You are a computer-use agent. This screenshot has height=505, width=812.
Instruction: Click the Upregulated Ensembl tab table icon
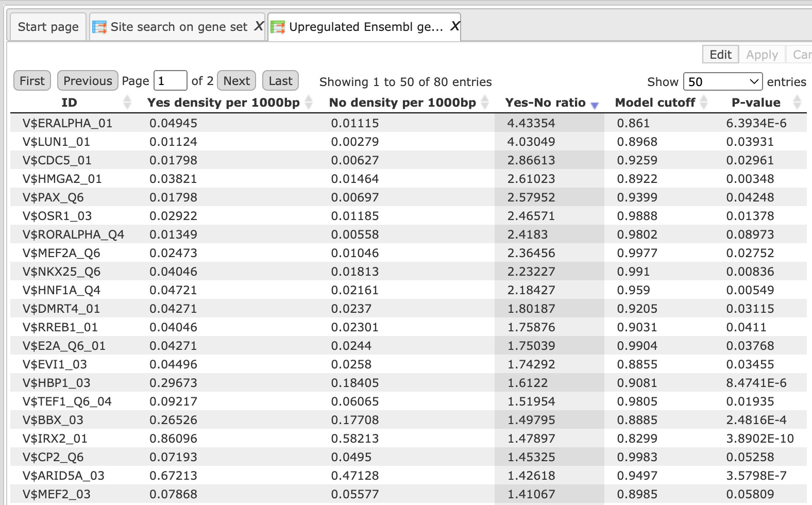[x=278, y=27]
